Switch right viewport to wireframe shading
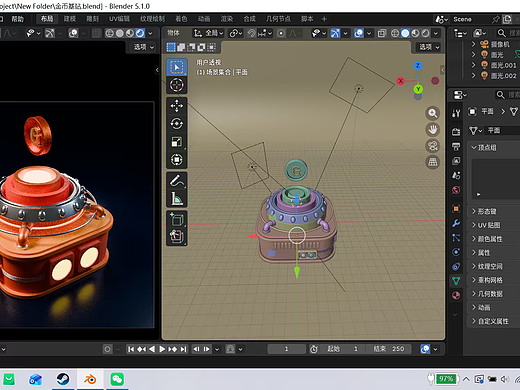This screenshot has width=520, height=390. pyautogui.click(x=395, y=33)
